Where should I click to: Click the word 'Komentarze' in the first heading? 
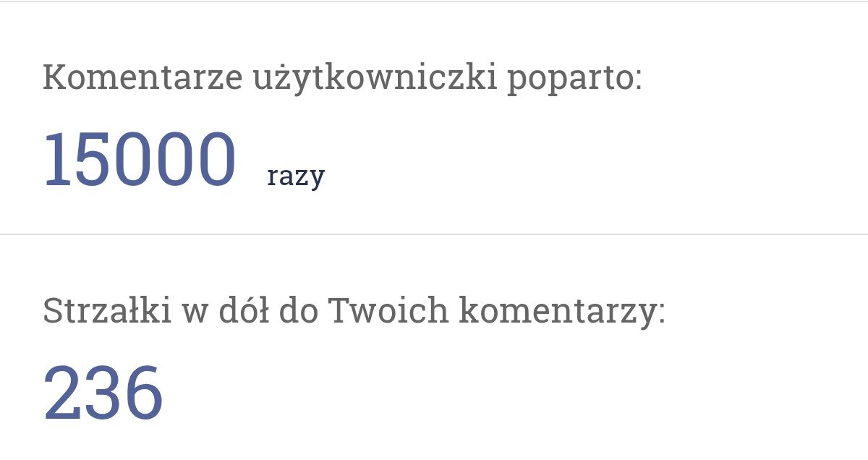click(142, 78)
